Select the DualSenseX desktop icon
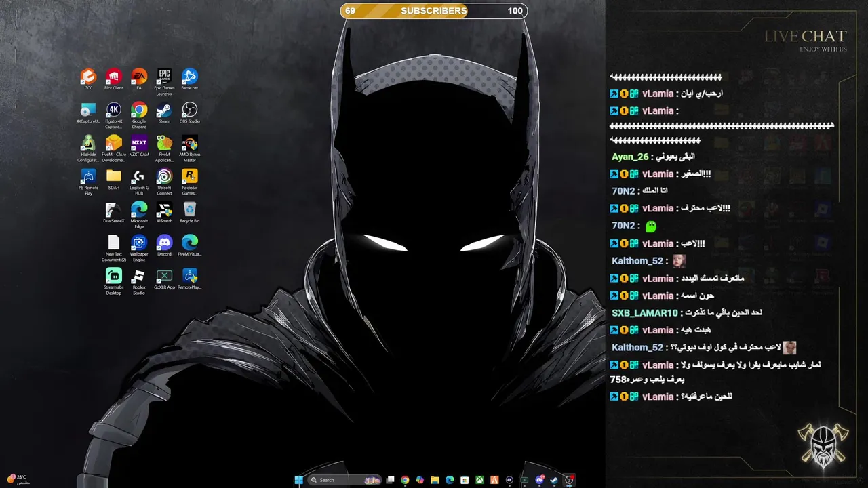The image size is (868, 488). coord(113,212)
